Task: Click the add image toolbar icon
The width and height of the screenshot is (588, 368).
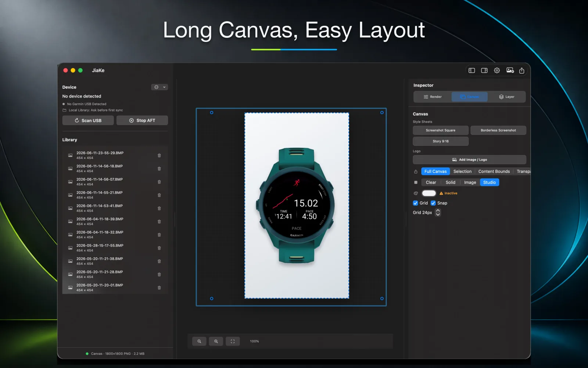Action: coord(510,70)
